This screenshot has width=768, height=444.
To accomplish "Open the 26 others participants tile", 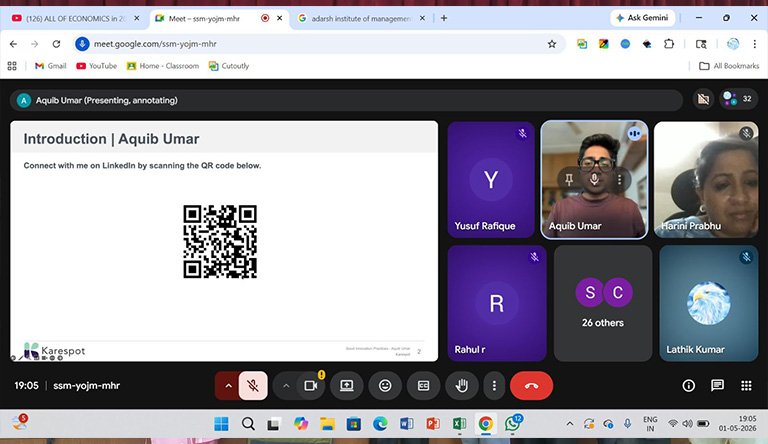I will click(x=603, y=303).
